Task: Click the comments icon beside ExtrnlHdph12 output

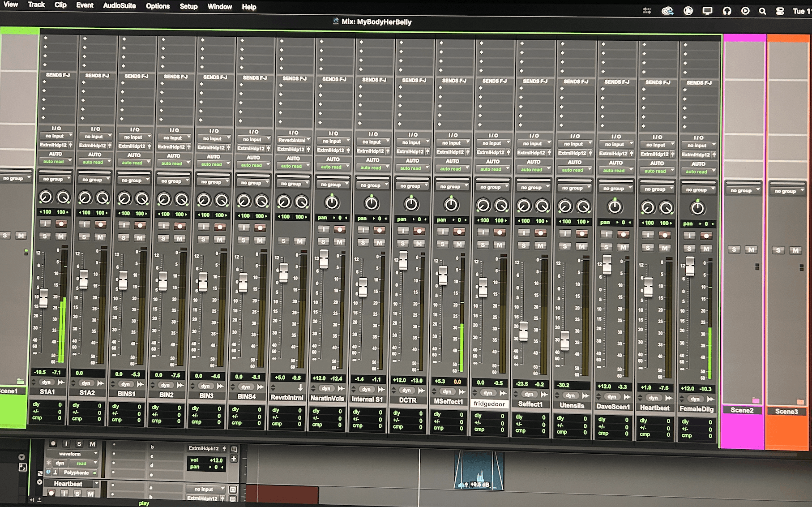Action: pyautogui.click(x=234, y=449)
